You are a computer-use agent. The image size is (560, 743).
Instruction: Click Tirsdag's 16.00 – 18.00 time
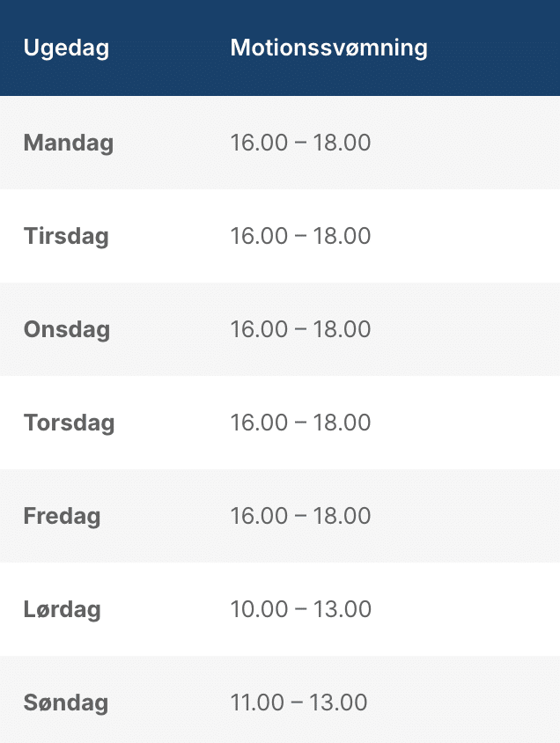300,236
